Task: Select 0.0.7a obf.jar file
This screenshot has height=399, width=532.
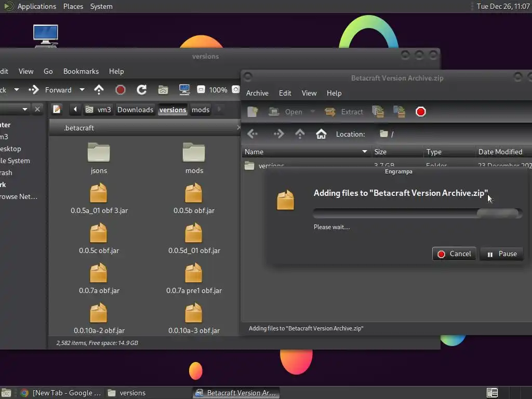Action: point(99,278)
